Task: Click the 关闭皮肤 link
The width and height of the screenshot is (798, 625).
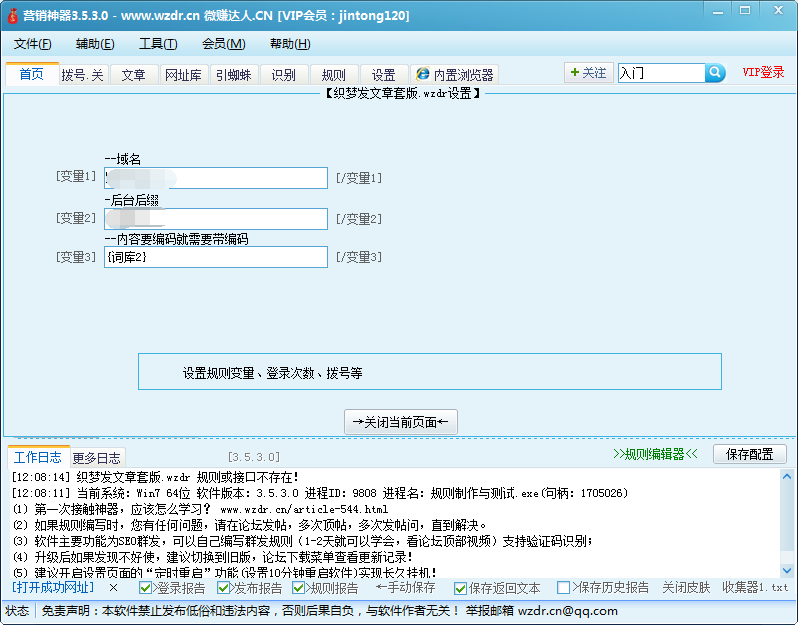Action: pos(686,588)
